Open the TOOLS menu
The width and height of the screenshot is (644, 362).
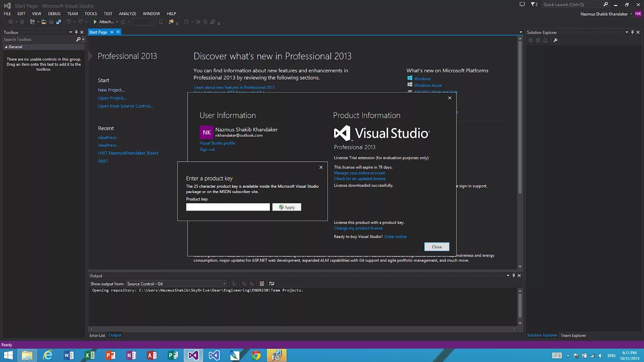91,14
